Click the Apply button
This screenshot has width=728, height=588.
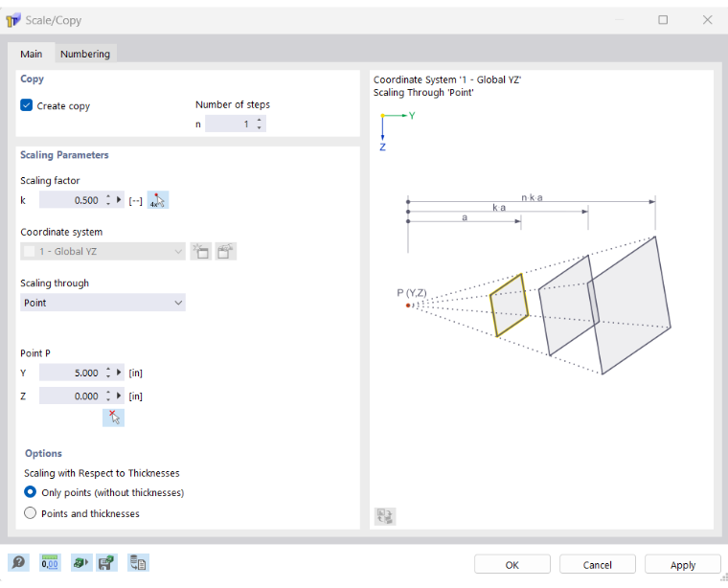[682, 565]
